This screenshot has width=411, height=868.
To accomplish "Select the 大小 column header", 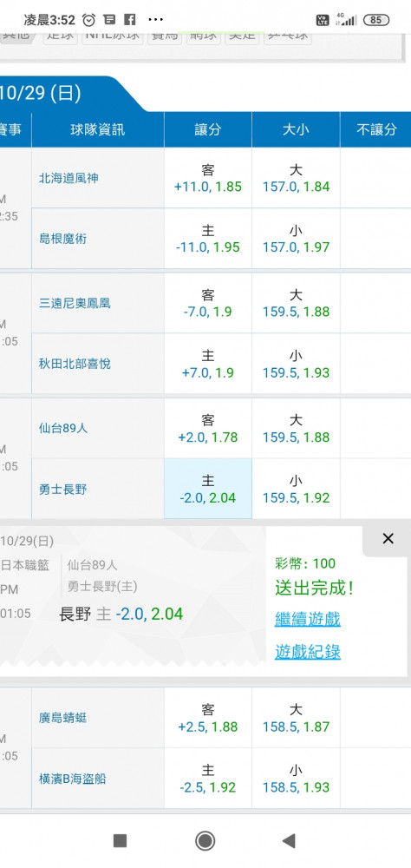I will (296, 129).
